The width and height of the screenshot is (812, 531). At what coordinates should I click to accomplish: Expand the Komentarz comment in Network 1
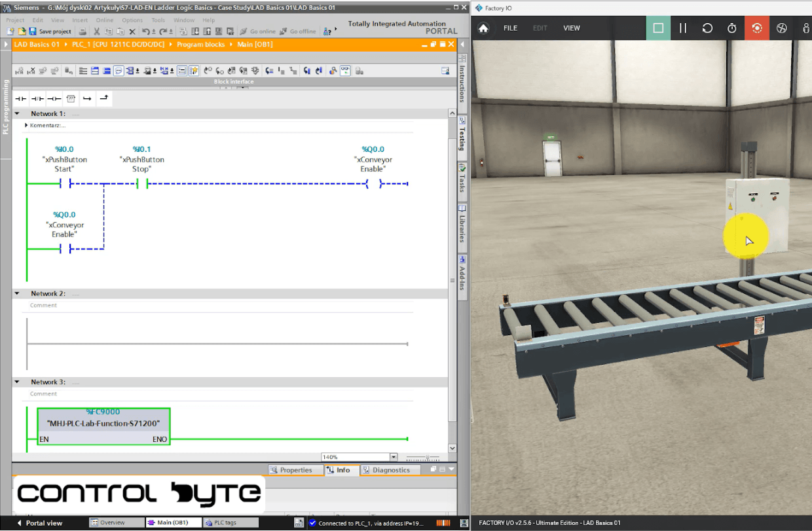26,125
